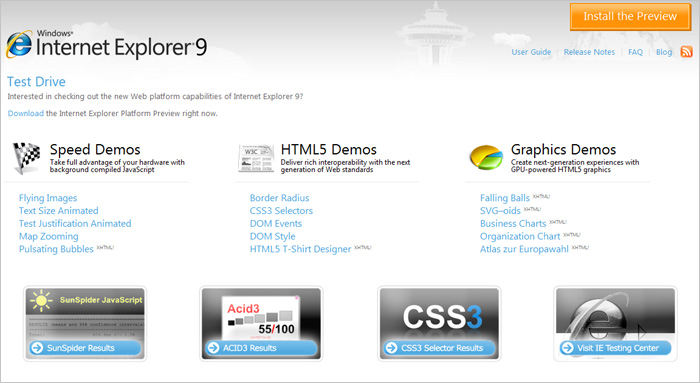The height and width of the screenshot is (383, 700).
Task: Click arrow icon beside ACID3 Results
Action: point(213,348)
